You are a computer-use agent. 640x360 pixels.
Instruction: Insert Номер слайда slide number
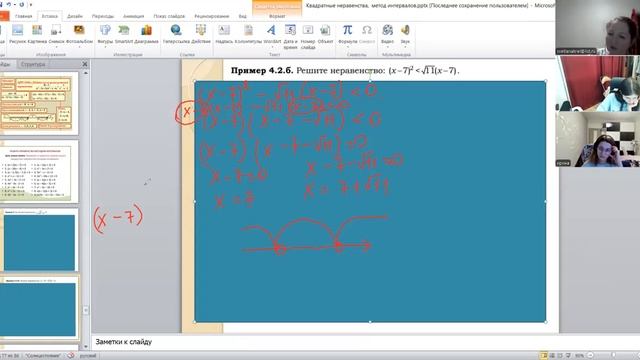(308, 36)
